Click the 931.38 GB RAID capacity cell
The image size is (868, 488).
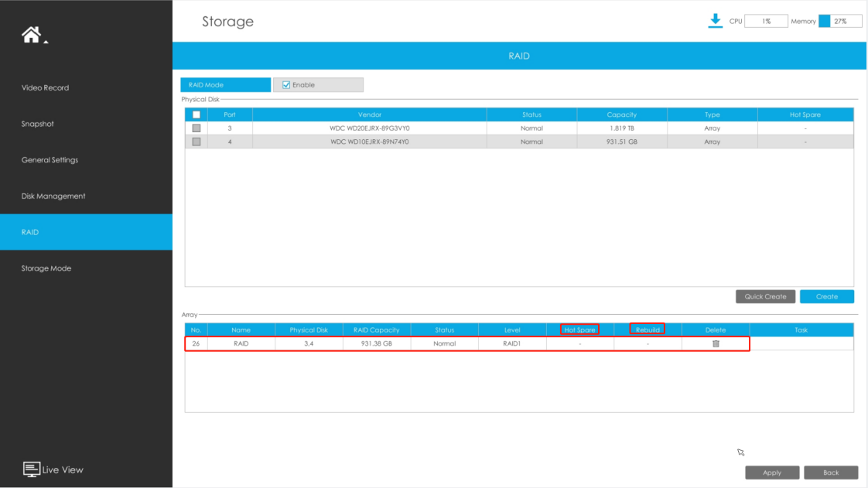point(377,343)
